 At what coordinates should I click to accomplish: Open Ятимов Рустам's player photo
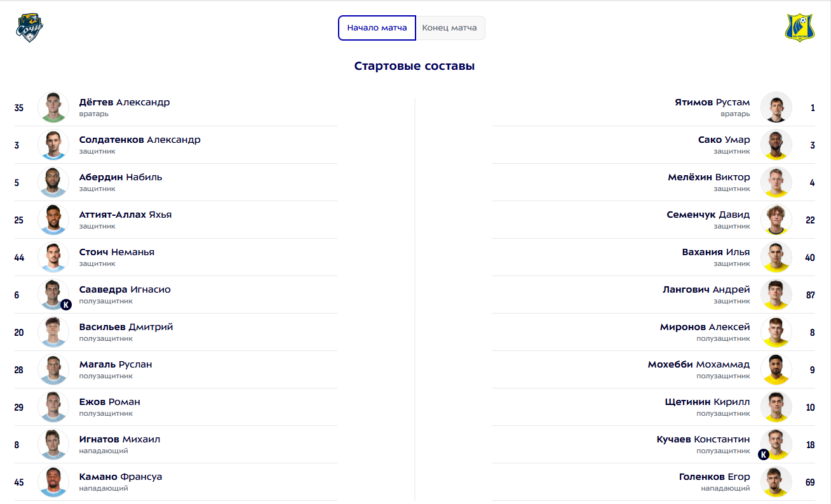pos(776,107)
